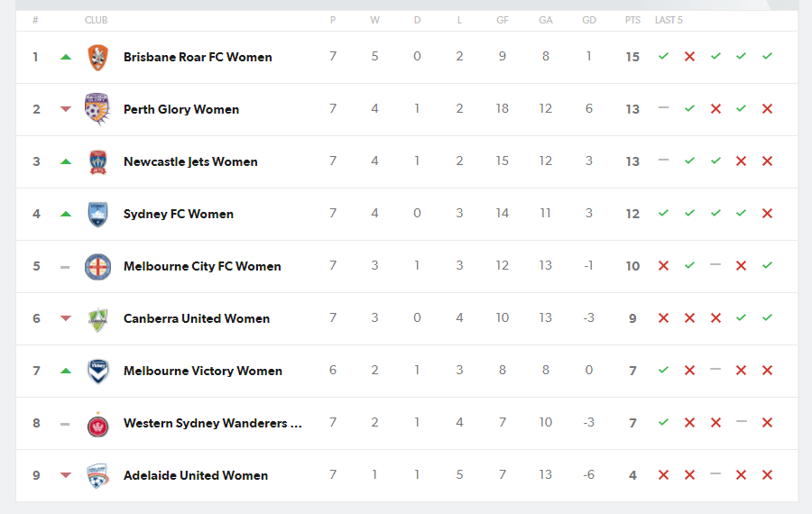Image resolution: width=812 pixels, height=514 pixels.
Task: Click the LAST 5 column header
Action: tap(669, 20)
